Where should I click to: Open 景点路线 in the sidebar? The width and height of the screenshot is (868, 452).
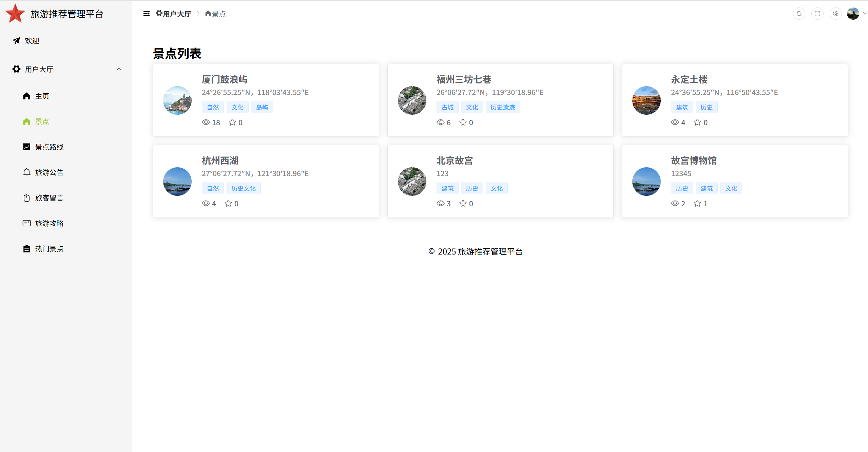point(49,147)
